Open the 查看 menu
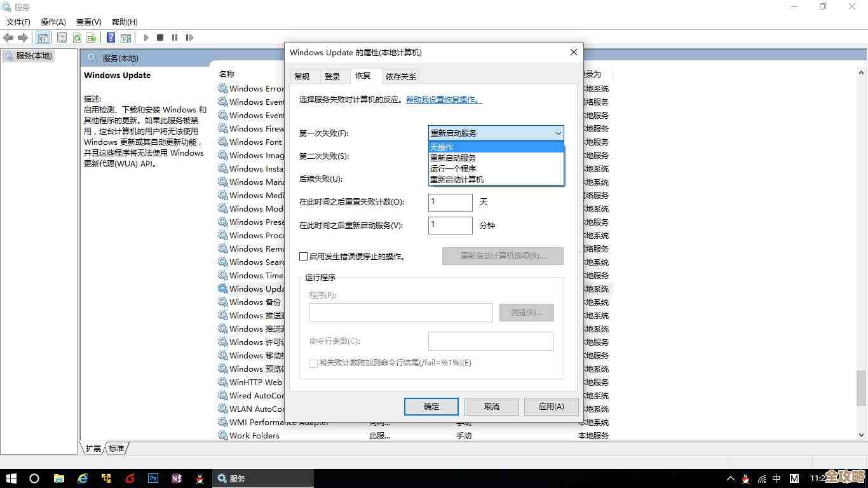The height and width of the screenshot is (488, 868). coord(88,22)
